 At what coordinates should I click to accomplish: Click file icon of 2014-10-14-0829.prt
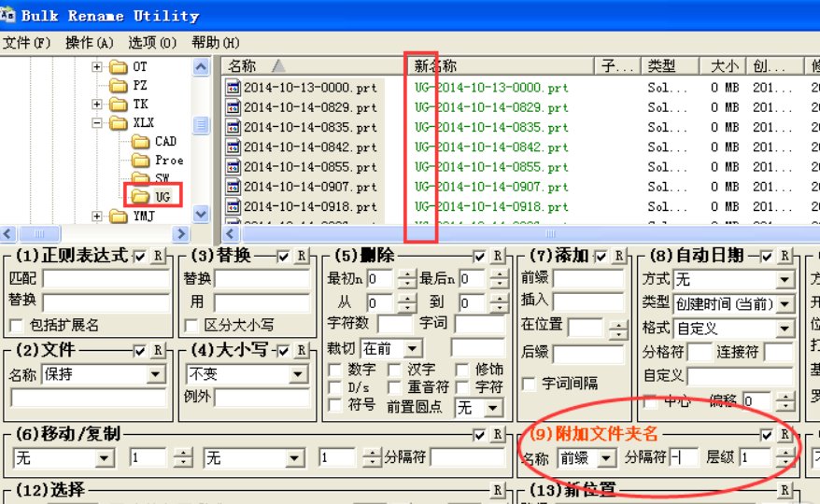[x=233, y=107]
